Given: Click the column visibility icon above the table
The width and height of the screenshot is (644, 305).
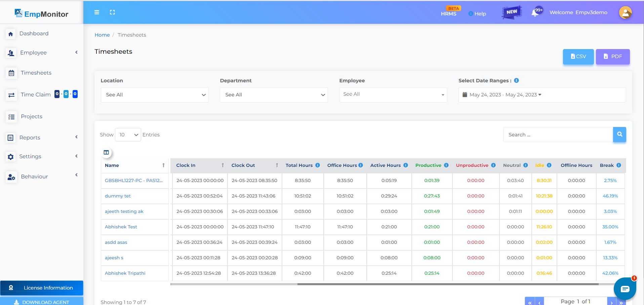Looking at the screenshot, I should point(106,152).
